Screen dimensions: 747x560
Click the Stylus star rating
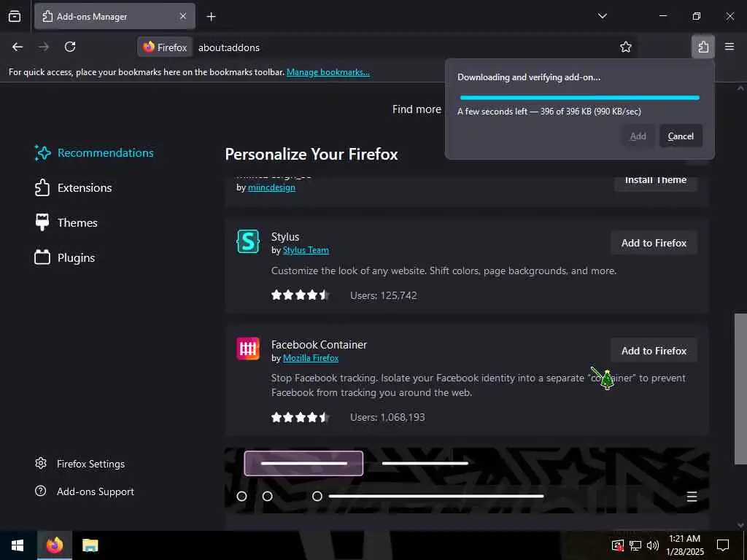coord(300,295)
